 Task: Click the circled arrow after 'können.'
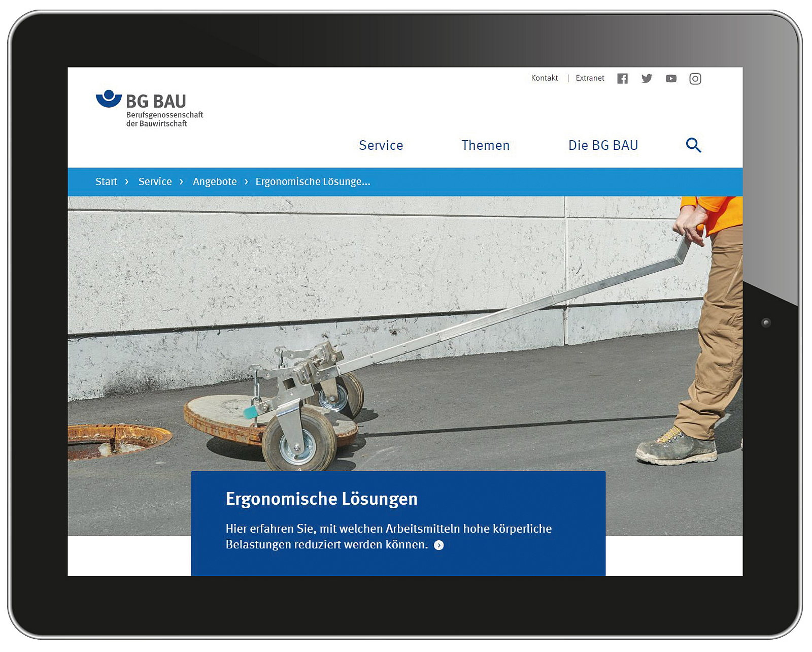(x=439, y=545)
